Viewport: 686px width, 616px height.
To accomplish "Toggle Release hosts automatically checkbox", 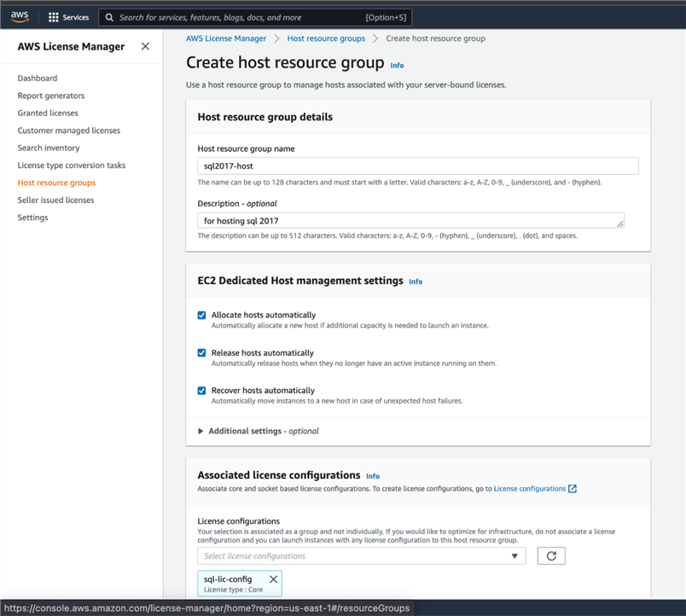I will click(202, 352).
